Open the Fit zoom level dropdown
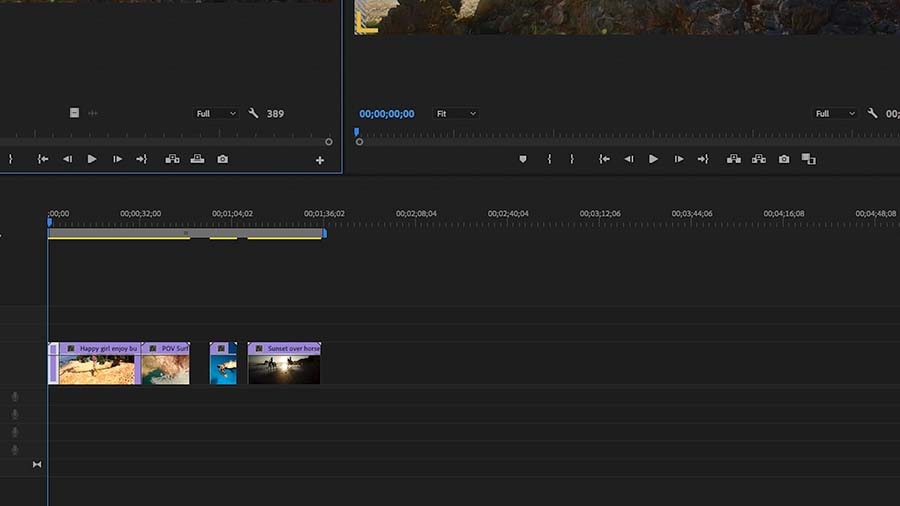This screenshot has width=900, height=506. point(456,114)
